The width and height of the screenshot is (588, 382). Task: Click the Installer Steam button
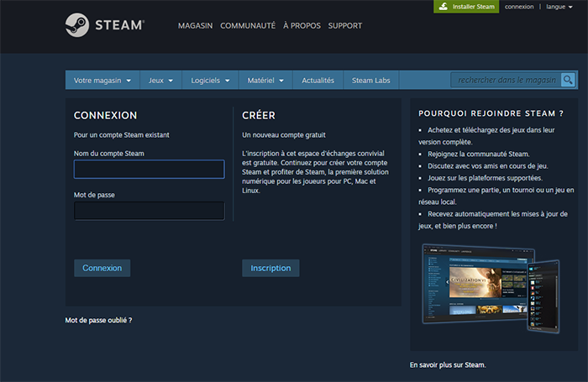pyautogui.click(x=466, y=7)
